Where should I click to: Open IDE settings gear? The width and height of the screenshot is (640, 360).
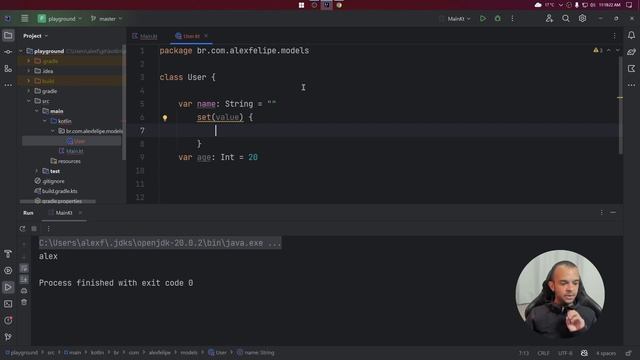[x=582, y=19]
